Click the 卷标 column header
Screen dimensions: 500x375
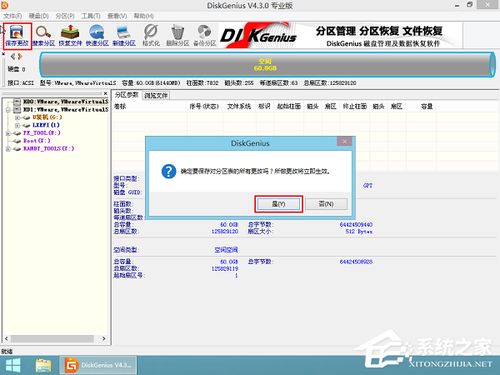point(120,107)
